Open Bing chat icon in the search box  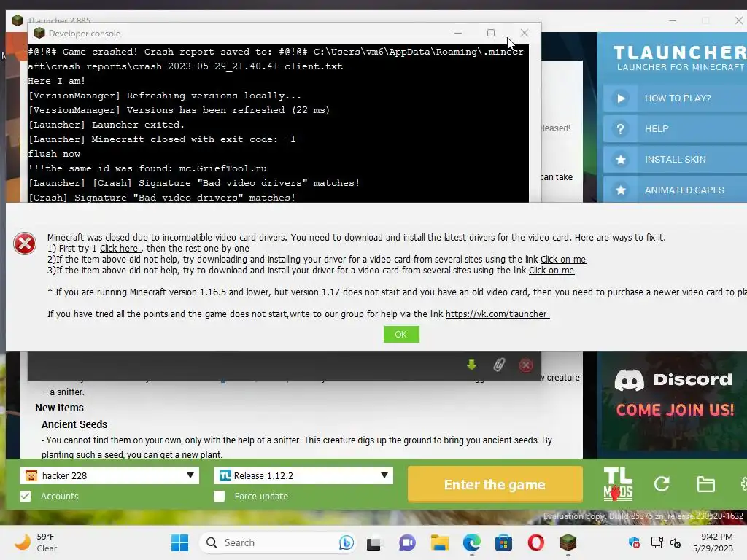pyautogui.click(x=347, y=542)
